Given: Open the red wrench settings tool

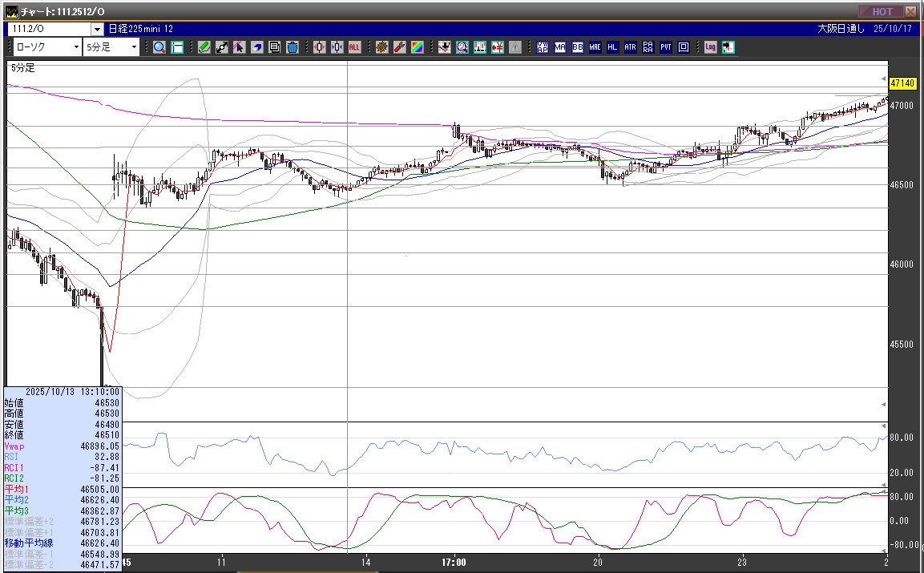Looking at the screenshot, I should [399, 47].
